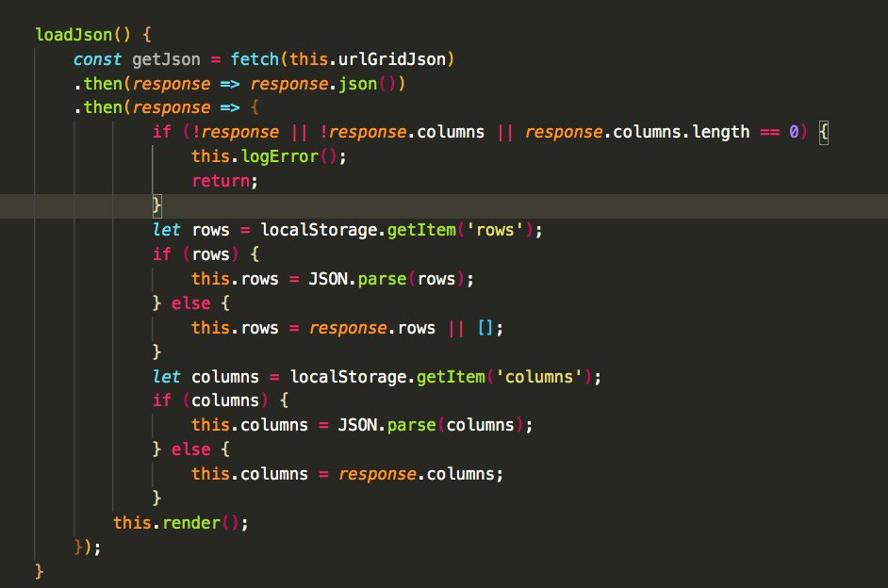The height and width of the screenshot is (588, 888).
Task: Click 'if' of the (rows) condition
Action: pos(162,254)
